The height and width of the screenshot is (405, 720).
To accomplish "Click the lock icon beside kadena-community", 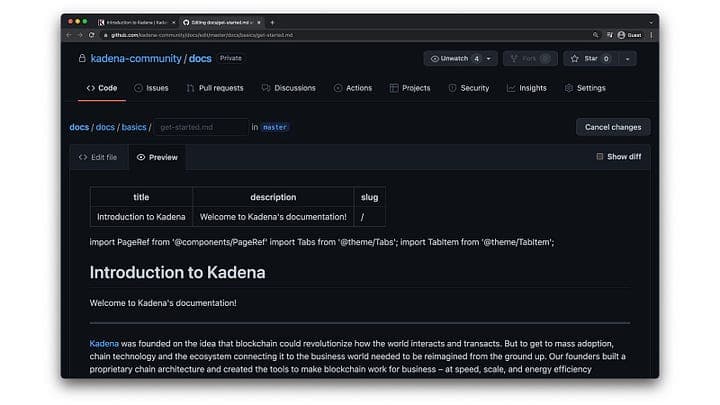I will pos(82,58).
